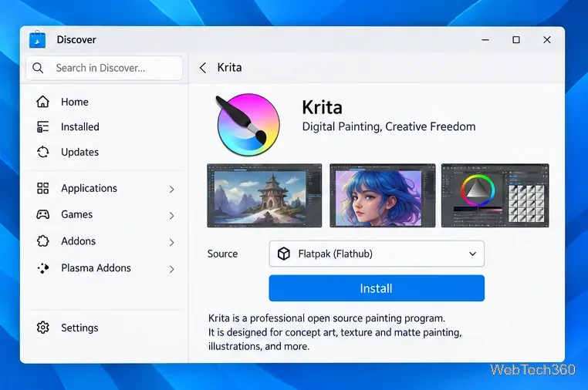Click the Home house icon
This screenshot has width=588, height=390.
pos(42,102)
